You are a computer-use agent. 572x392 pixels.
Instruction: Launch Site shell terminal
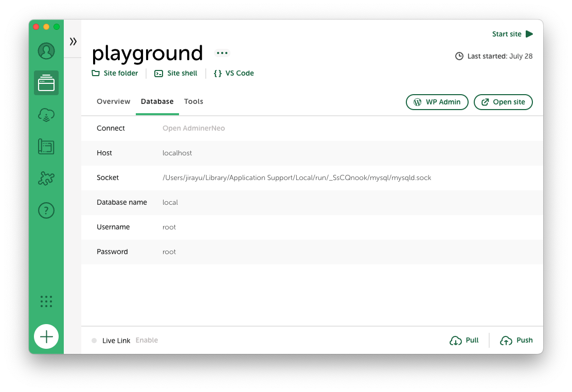pyautogui.click(x=176, y=73)
